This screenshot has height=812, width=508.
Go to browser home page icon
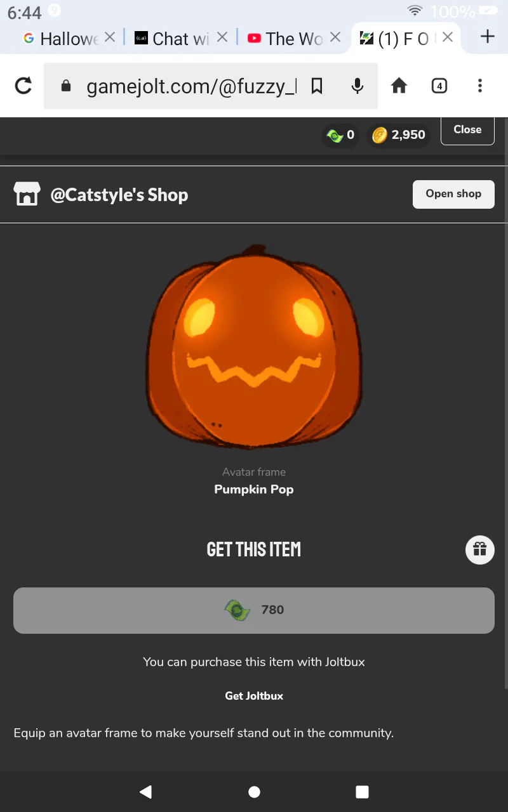point(399,86)
